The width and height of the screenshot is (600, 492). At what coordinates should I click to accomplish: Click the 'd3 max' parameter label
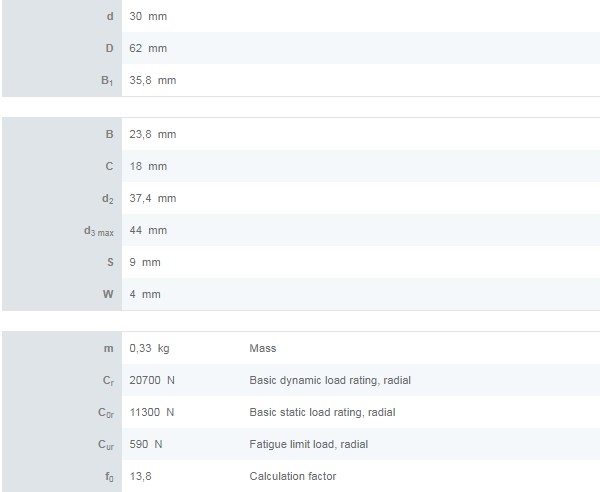pos(99,231)
